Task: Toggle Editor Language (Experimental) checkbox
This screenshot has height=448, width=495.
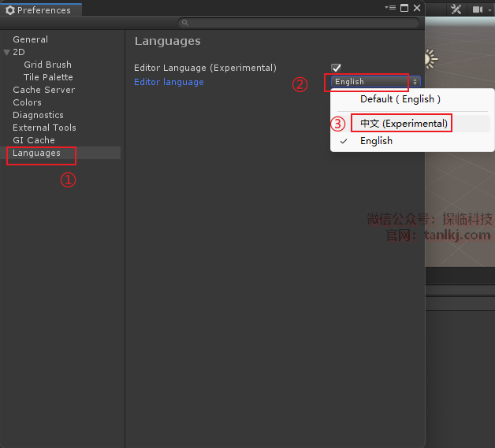Action: [x=336, y=68]
